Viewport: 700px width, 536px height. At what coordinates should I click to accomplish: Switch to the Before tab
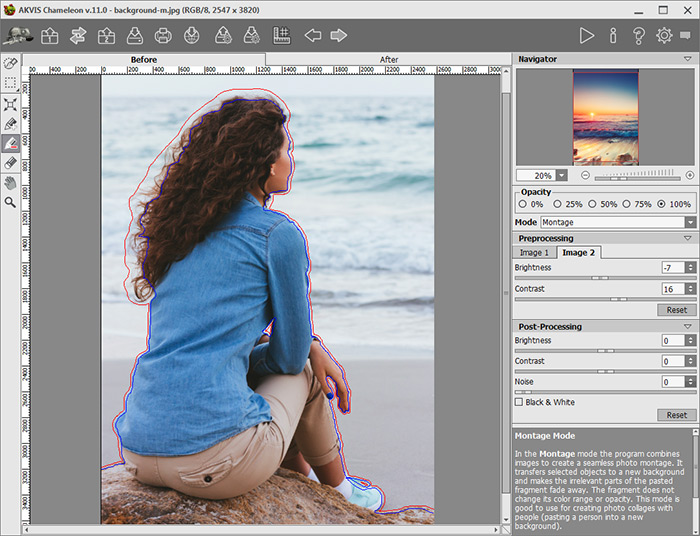[144, 59]
